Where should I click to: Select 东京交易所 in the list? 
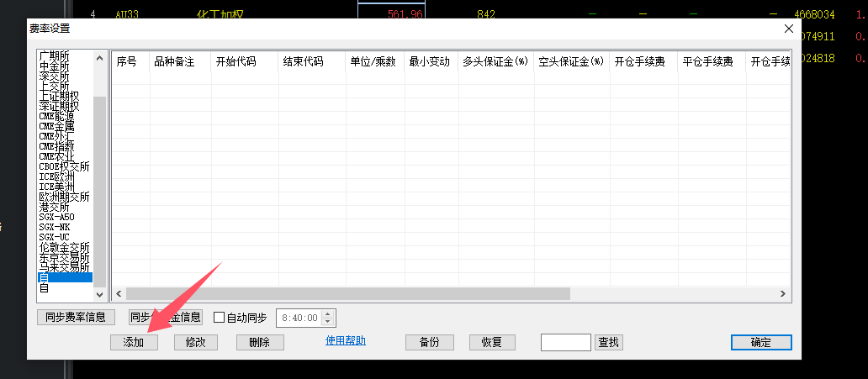[64, 257]
